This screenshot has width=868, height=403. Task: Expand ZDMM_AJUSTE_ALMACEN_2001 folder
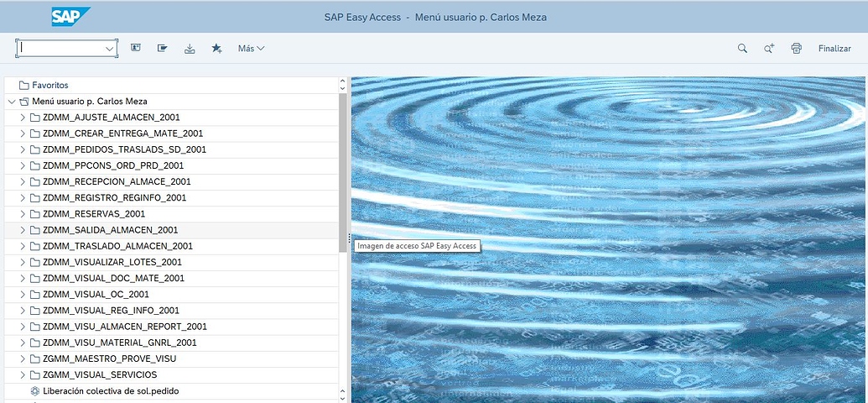tap(23, 118)
